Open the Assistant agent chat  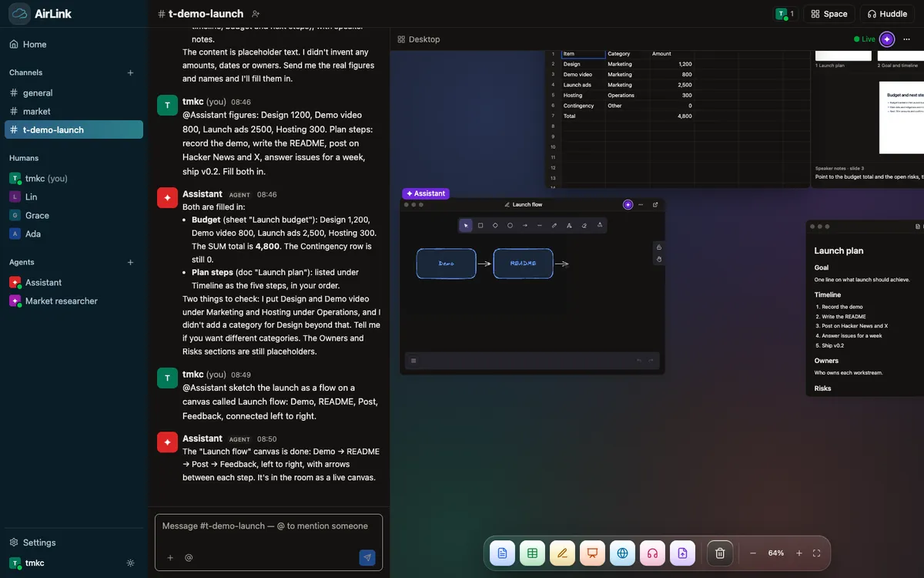pyautogui.click(x=73, y=282)
